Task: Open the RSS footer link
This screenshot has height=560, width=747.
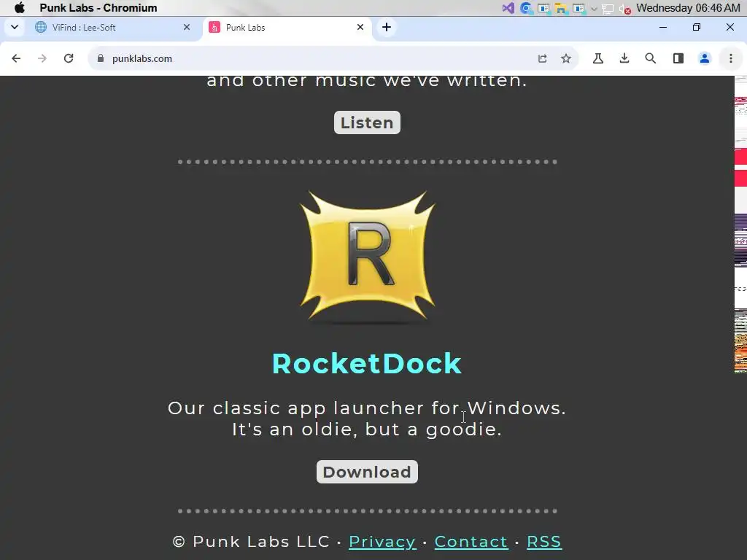Action: 544,542
